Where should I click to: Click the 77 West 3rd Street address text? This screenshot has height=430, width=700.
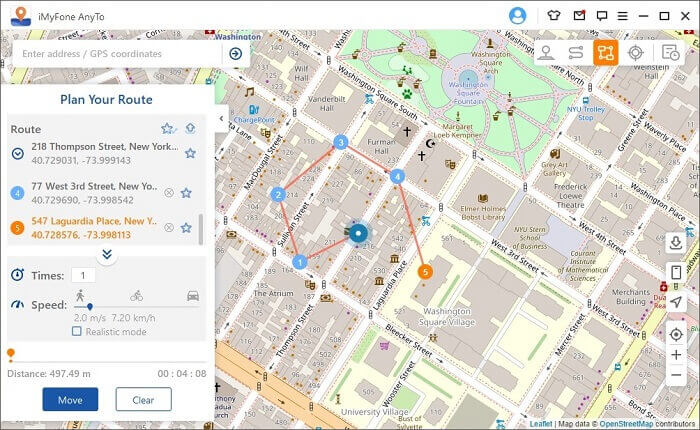click(x=94, y=186)
